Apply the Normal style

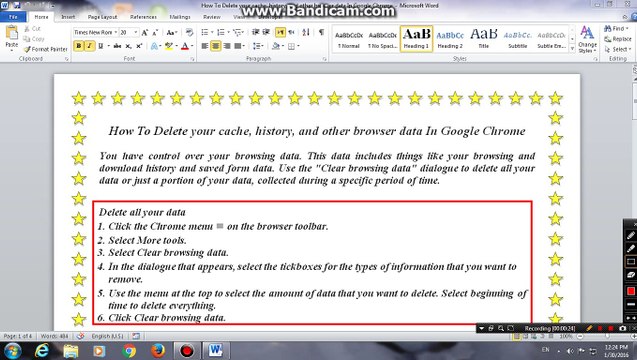pyautogui.click(x=349, y=39)
